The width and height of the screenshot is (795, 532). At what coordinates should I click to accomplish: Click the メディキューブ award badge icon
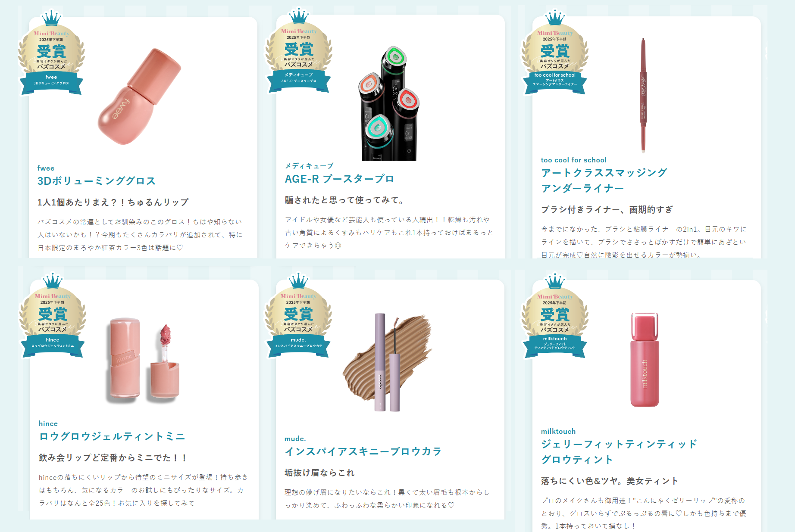pyautogui.click(x=299, y=51)
